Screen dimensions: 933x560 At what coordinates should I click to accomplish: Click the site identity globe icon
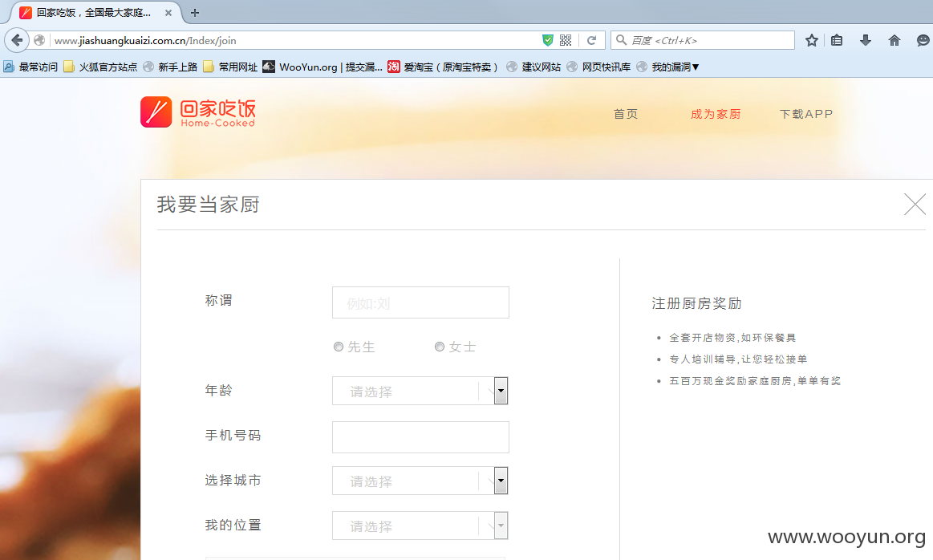[x=39, y=40]
